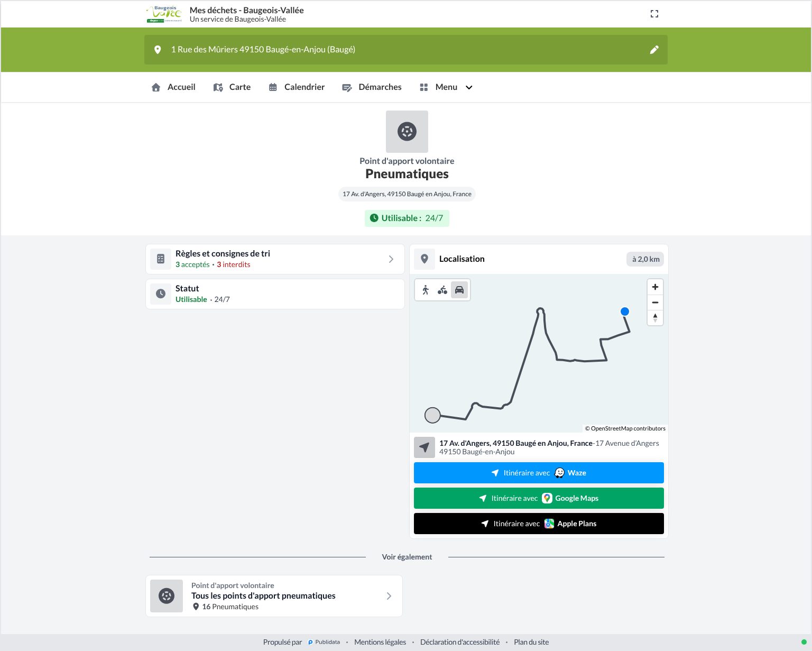812x651 pixels.
Task: Start itinerary with Google Maps
Action: coord(539,498)
